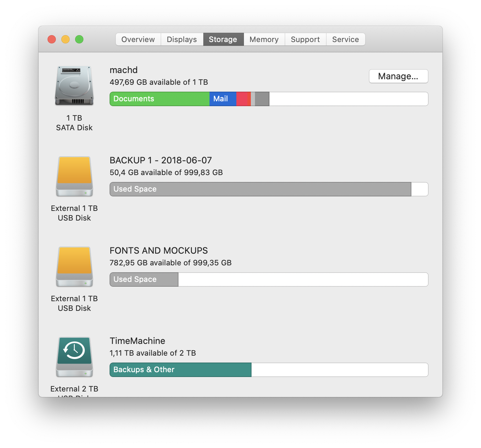Screen dimensions: 481x448
Task: Open the Manage... storage button
Action: point(398,76)
